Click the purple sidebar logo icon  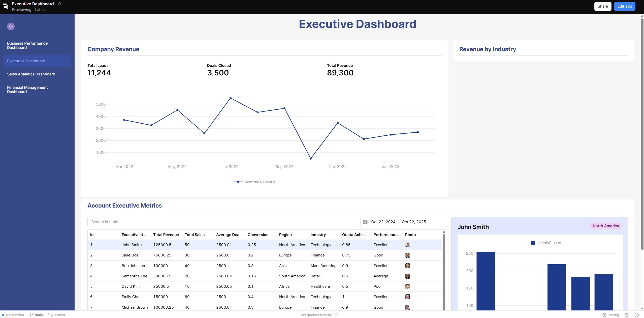(x=11, y=26)
